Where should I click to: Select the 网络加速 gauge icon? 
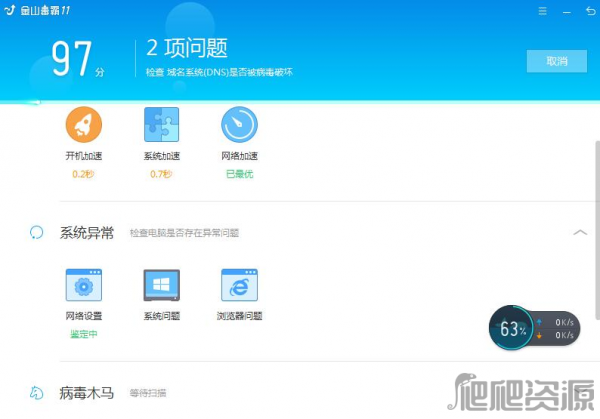240,125
